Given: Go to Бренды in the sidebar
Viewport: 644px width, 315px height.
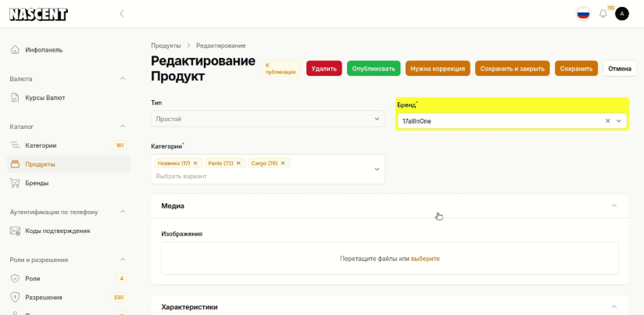Looking at the screenshot, I should click(x=37, y=183).
